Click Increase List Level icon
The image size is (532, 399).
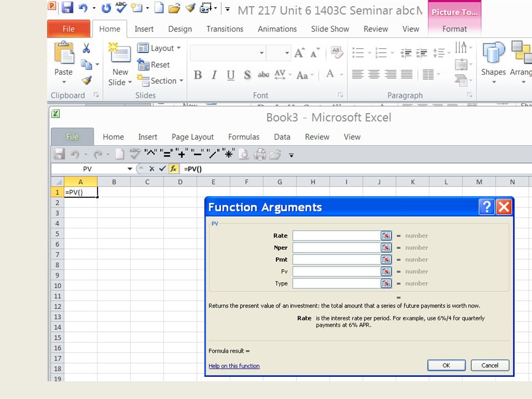[422, 53]
